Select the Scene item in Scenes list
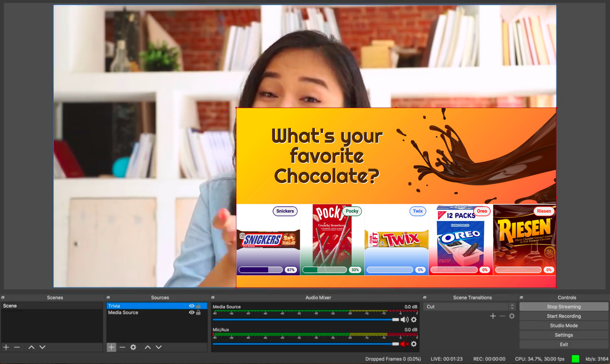 pos(52,306)
